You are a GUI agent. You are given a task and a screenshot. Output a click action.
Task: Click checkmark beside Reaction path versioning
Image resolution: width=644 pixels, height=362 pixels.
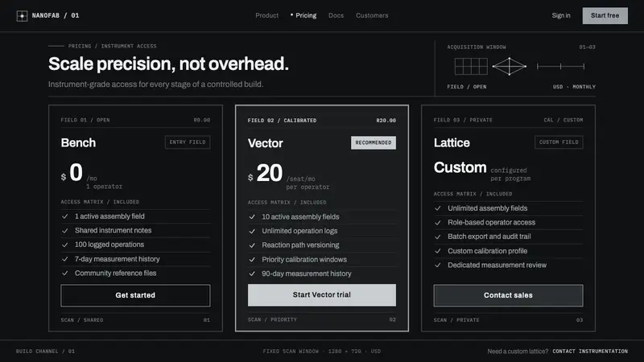coord(252,245)
